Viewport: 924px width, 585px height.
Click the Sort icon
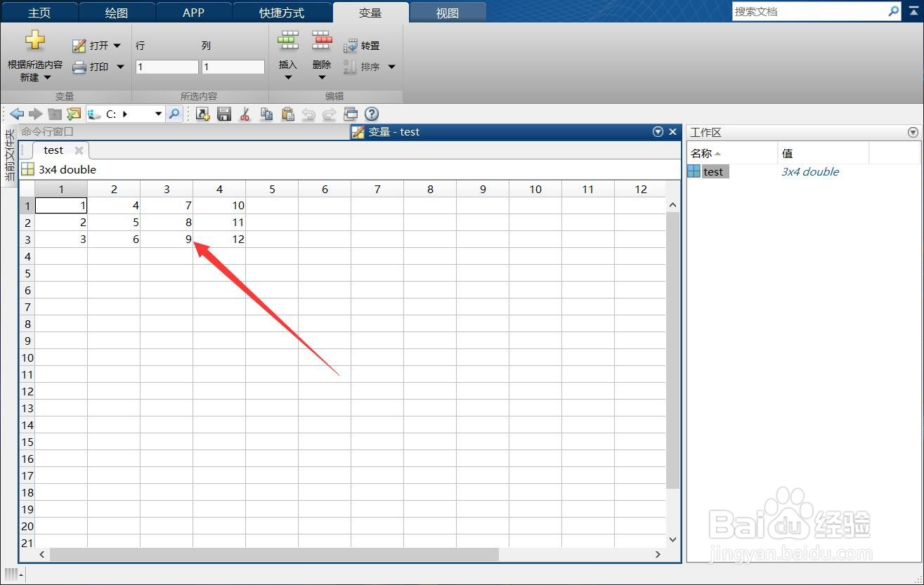(x=351, y=67)
